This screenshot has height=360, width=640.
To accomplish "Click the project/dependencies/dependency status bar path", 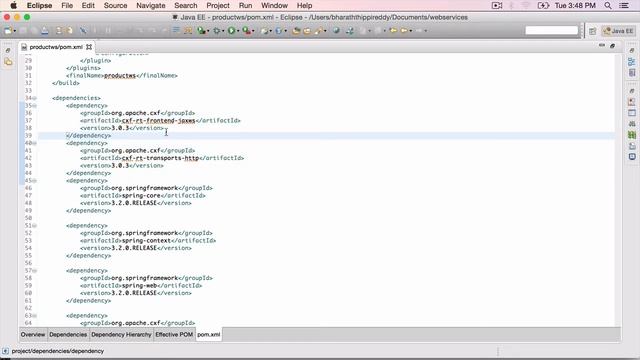I will (58, 351).
